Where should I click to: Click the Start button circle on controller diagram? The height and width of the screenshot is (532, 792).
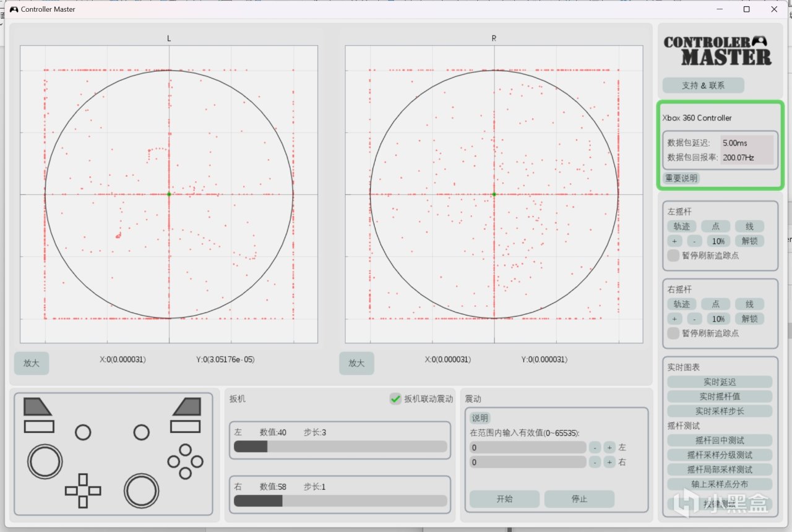click(142, 432)
